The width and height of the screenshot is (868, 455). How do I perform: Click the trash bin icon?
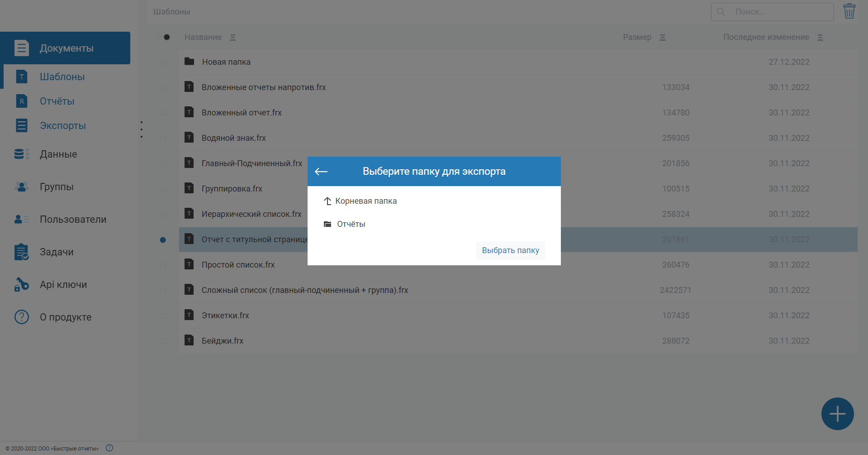tap(849, 11)
